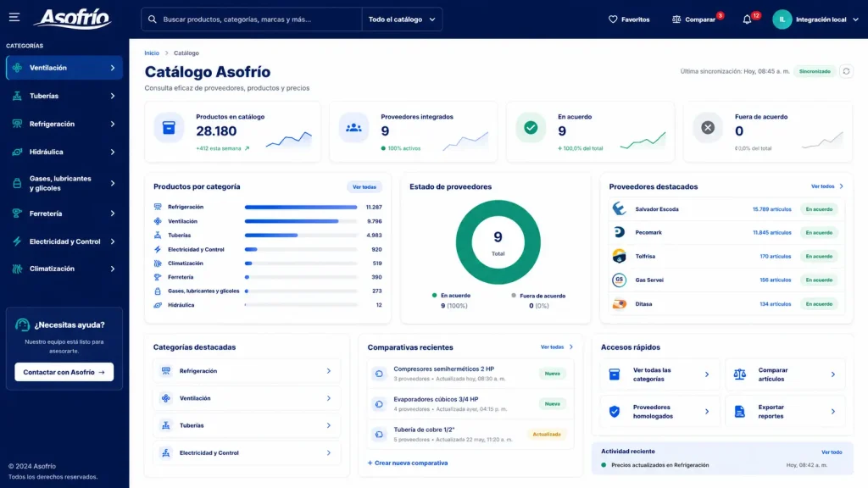Image resolution: width=868 pixels, height=488 pixels.
Task: Click Ver todo in Actividad reciente
Action: 832,452
